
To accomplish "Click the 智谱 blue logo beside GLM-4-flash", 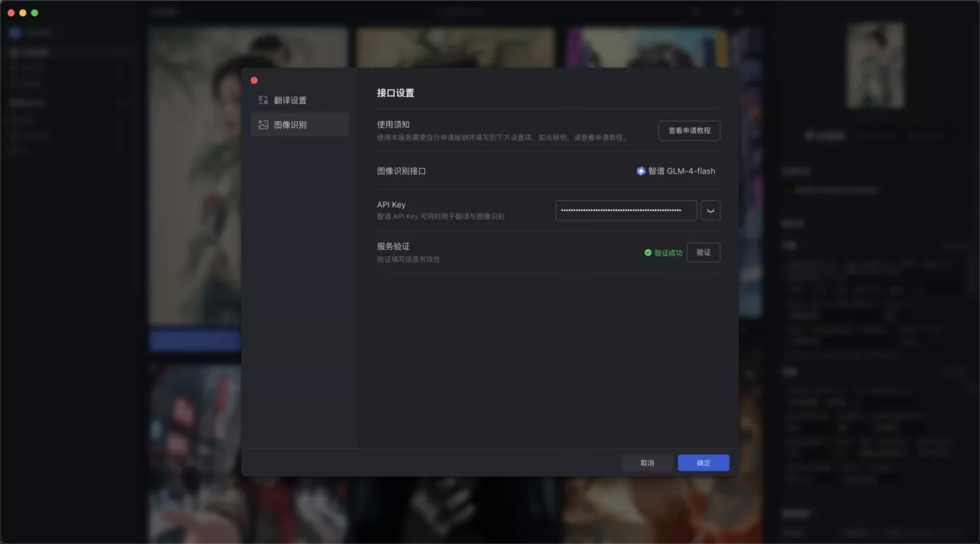I will (x=641, y=171).
